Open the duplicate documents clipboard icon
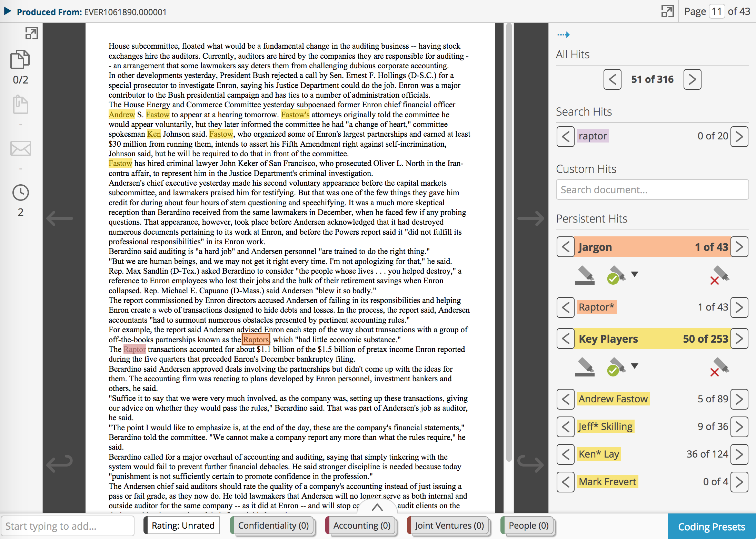 coord(20,104)
